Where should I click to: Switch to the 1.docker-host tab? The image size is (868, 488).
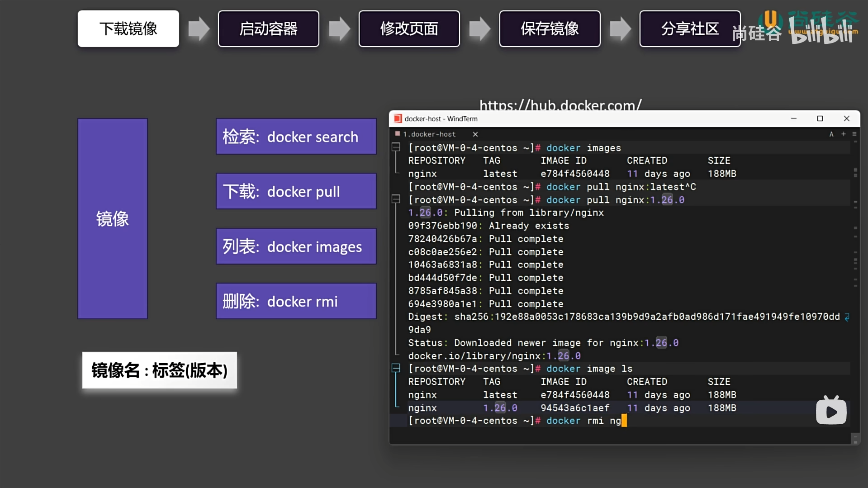click(429, 134)
